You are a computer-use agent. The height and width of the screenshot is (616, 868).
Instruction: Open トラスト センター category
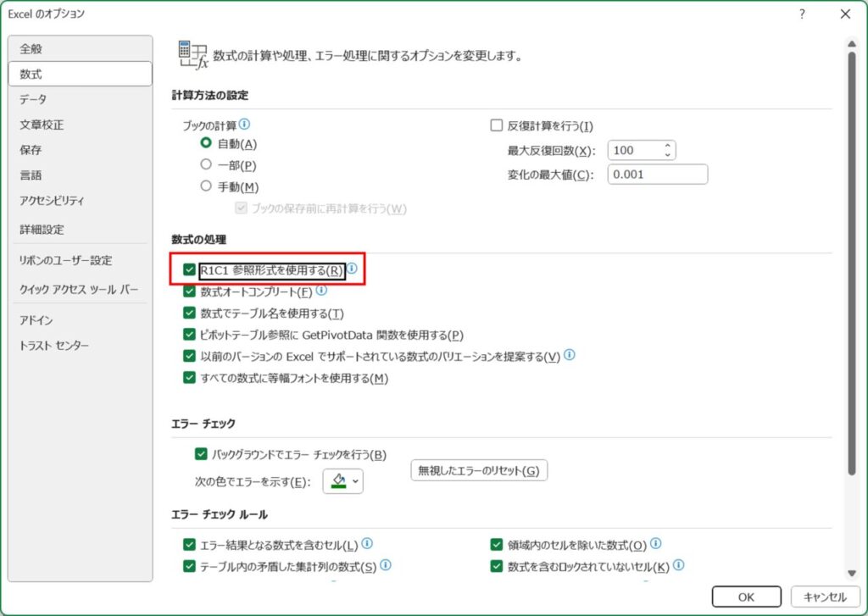coord(81,346)
